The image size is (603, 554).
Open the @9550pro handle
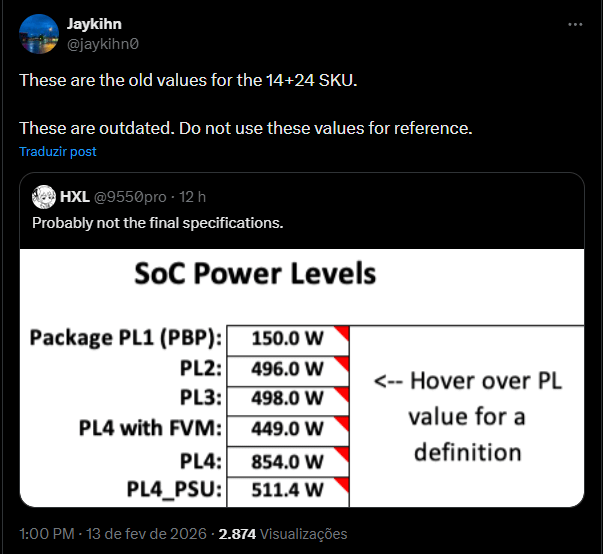click(129, 196)
